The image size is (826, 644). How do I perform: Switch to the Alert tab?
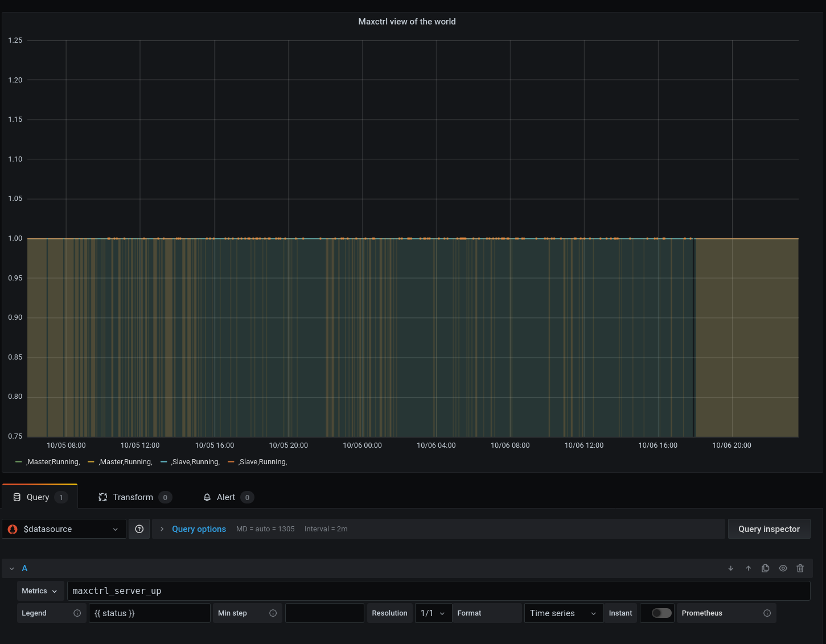pyautogui.click(x=226, y=497)
